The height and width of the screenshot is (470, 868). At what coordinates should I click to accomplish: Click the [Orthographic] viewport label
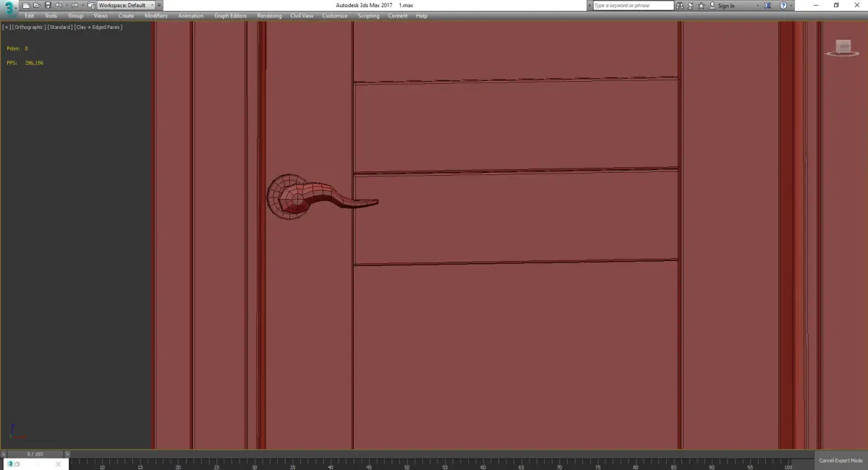tap(29, 27)
